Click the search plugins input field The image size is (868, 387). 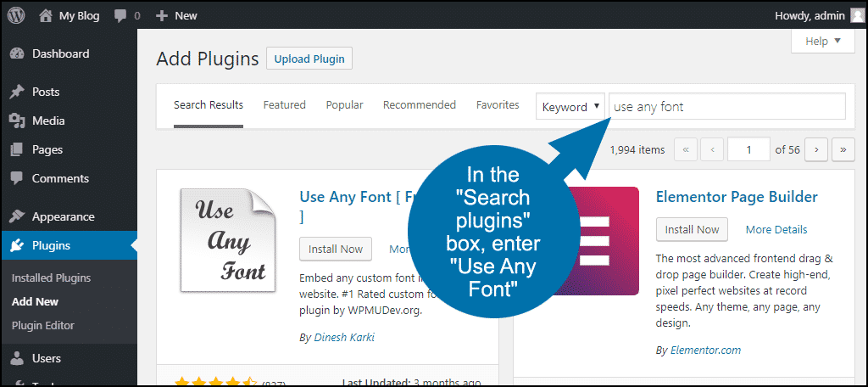tap(727, 106)
